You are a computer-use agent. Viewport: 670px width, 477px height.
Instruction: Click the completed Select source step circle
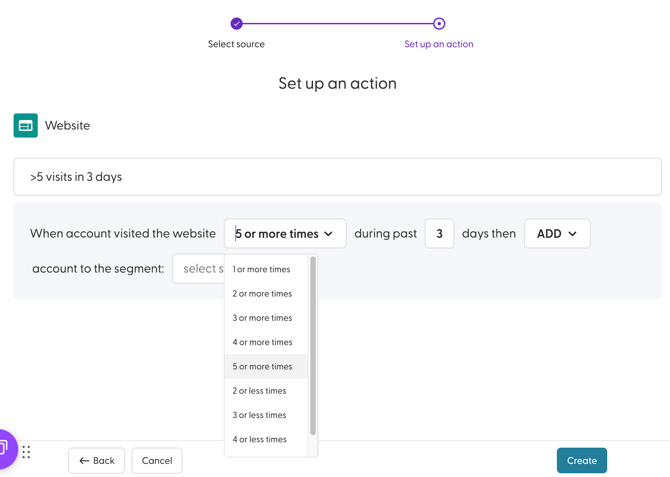click(x=237, y=23)
